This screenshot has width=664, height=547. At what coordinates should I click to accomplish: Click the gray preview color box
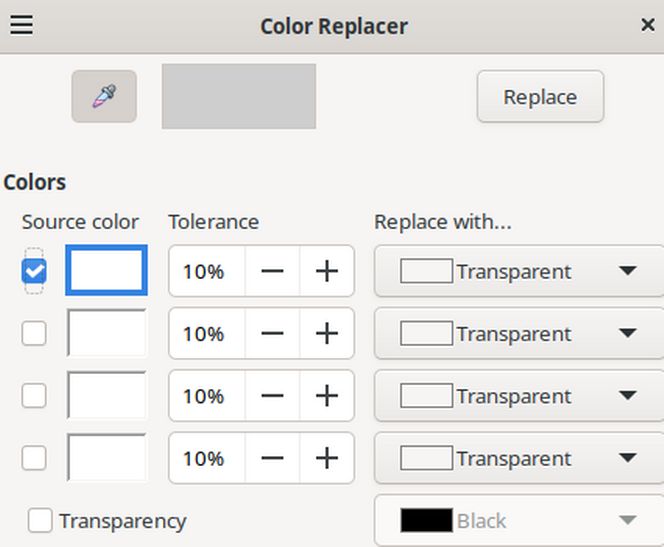click(x=239, y=97)
